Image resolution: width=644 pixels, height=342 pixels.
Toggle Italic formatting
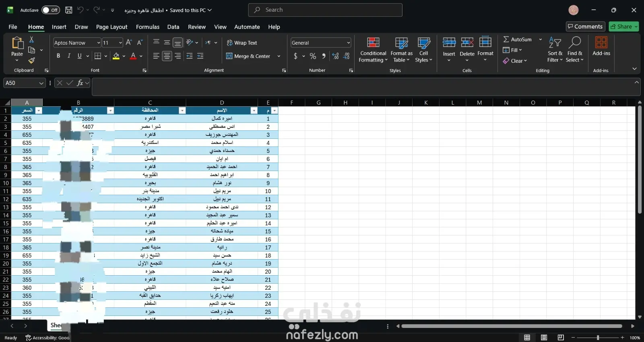69,56
